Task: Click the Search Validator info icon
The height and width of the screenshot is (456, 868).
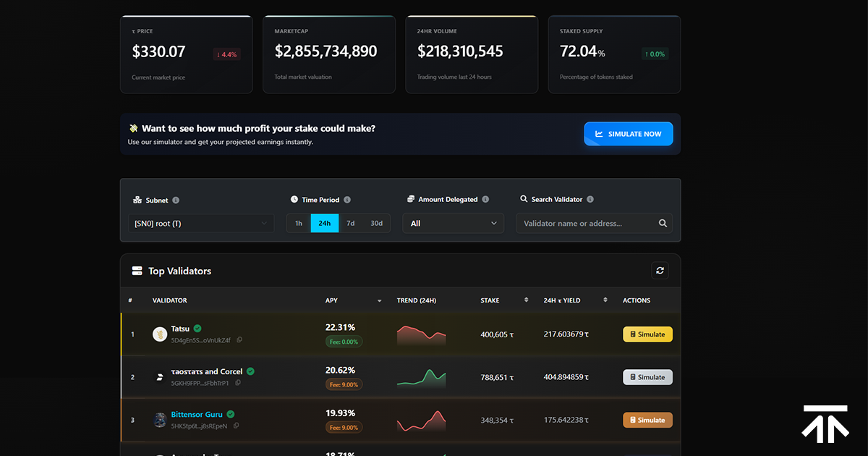Action: 590,200
